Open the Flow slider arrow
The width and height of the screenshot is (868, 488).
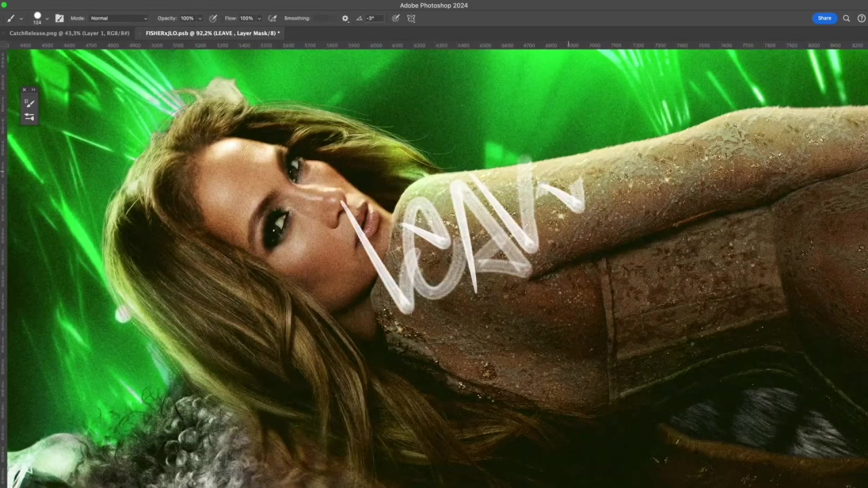coord(259,18)
